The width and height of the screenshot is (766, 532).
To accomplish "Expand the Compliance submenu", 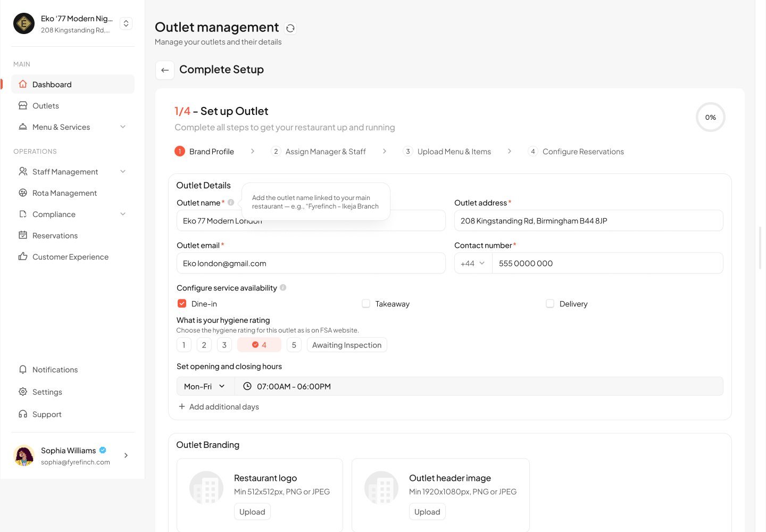I will point(123,214).
